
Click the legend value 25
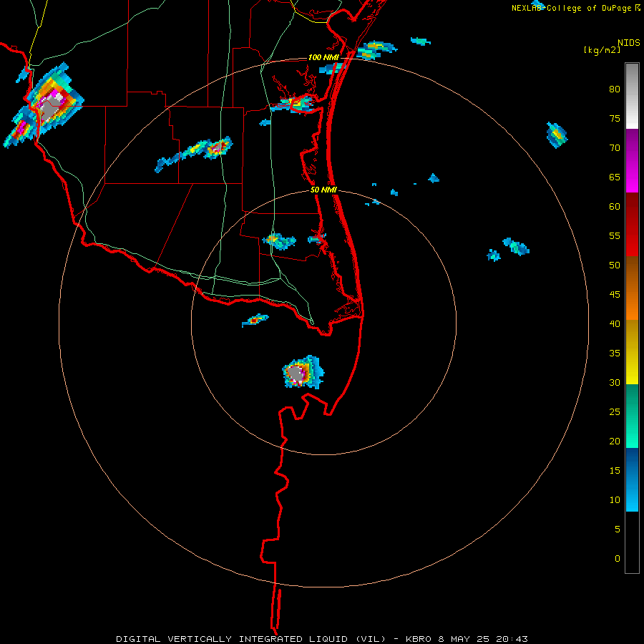615,412
